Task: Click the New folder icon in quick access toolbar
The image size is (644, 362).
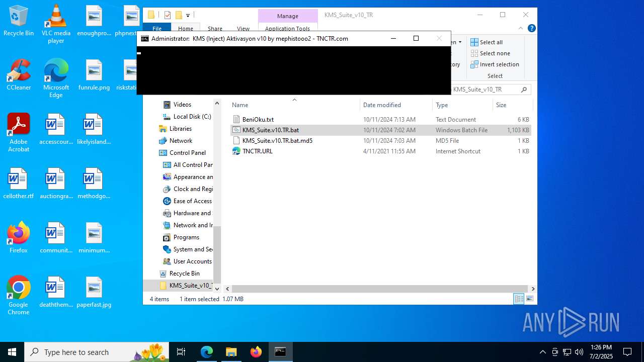Action: (178, 15)
